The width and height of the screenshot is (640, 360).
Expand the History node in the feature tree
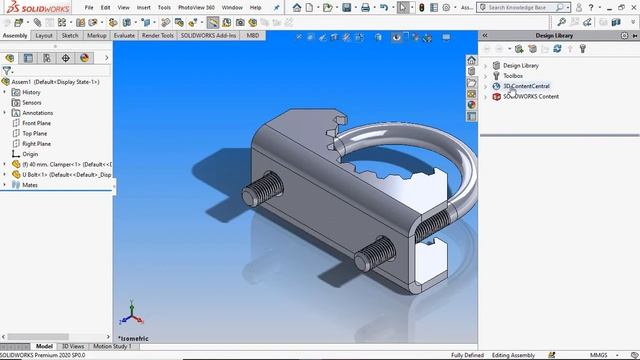pyautogui.click(x=4, y=92)
